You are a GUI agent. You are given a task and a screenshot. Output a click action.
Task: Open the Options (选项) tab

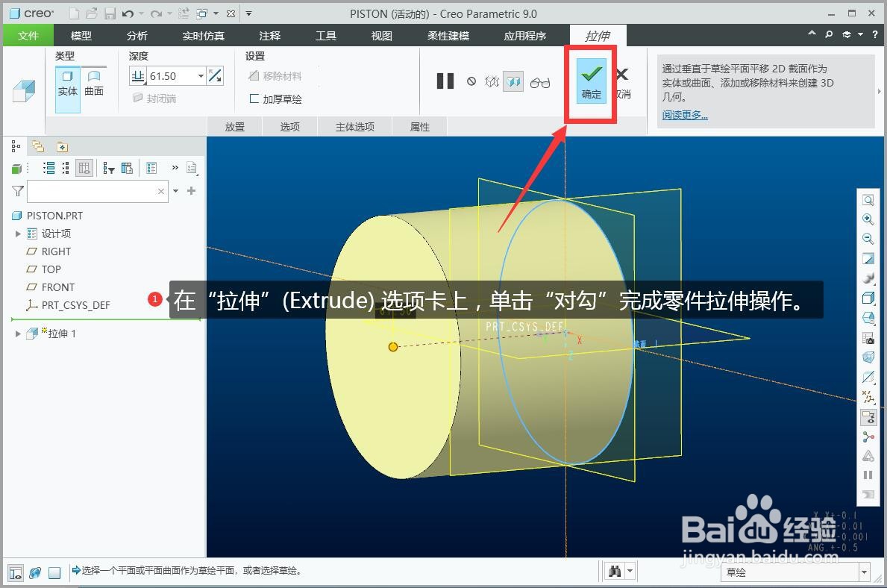coord(289,127)
